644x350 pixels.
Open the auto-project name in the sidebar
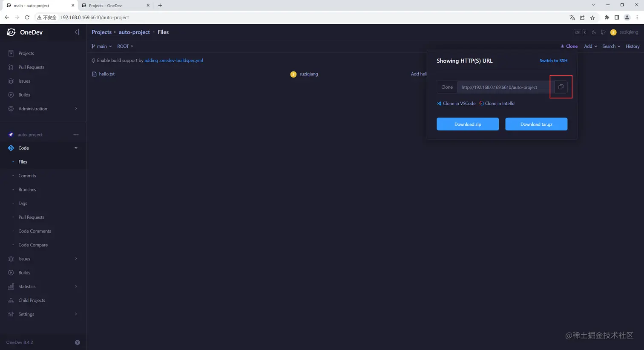(30, 135)
